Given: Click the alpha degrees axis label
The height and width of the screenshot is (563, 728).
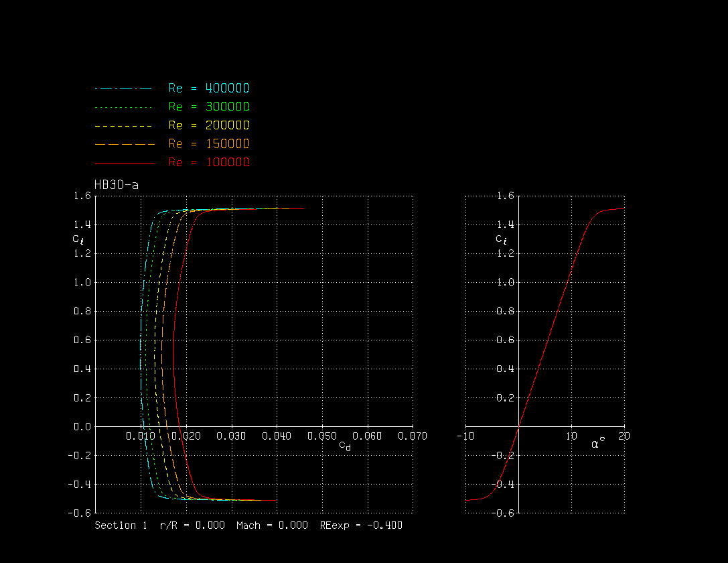Looking at the screenshot, I should [597, 444].
